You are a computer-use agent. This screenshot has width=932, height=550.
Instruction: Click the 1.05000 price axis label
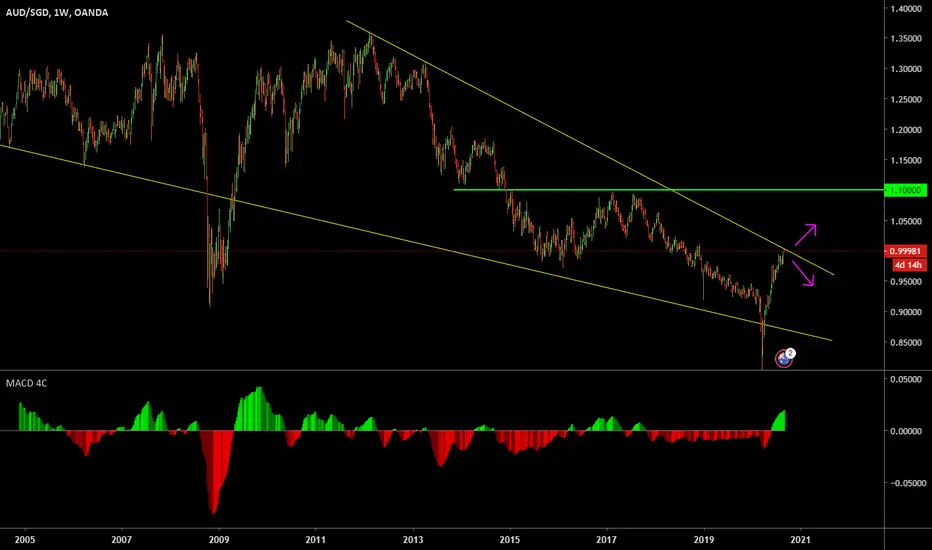906,221
